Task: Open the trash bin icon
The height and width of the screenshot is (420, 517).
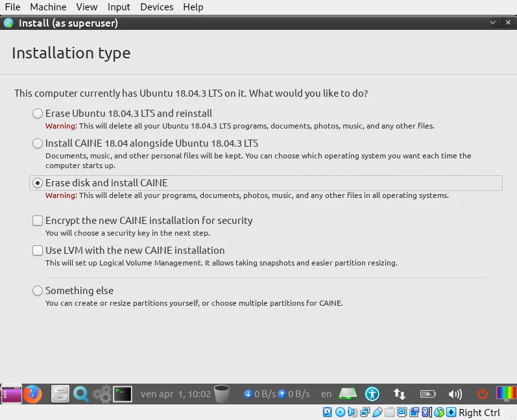Action: click(x=222, y=393)
